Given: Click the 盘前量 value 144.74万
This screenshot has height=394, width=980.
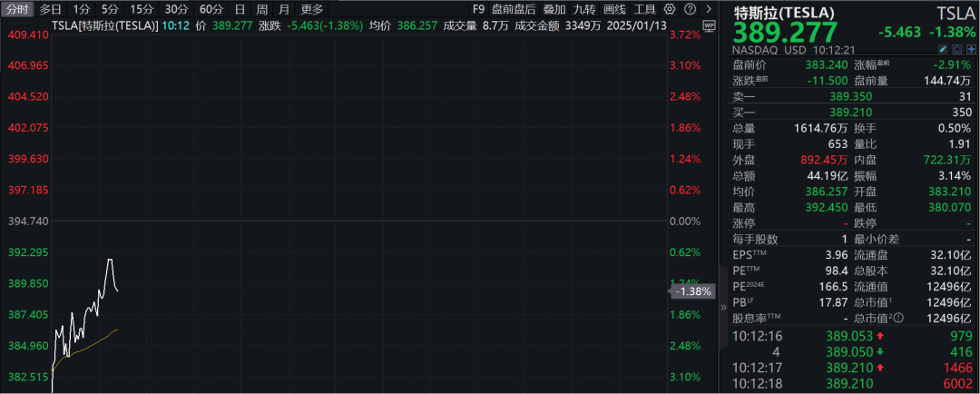Looking at the screenshot, I should pos(948,81).
